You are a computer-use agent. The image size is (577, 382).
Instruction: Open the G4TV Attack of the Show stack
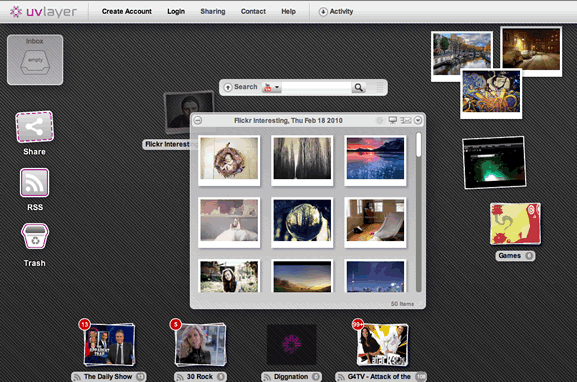(x=382, y=345)
